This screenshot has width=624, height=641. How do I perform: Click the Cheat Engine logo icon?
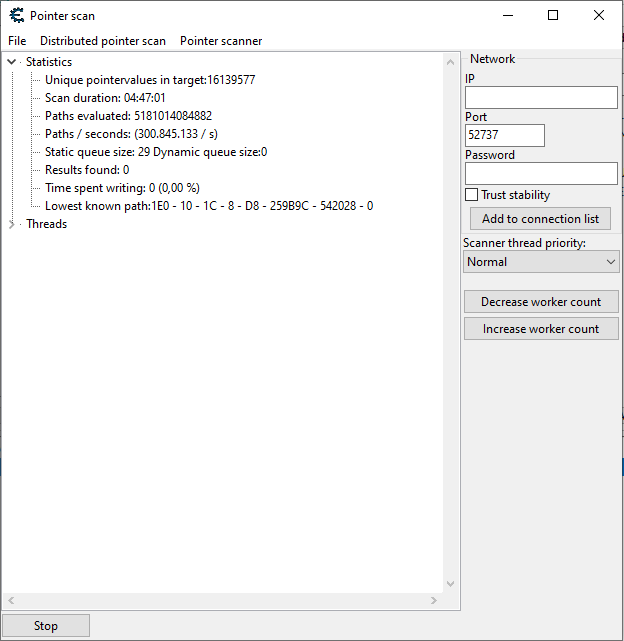(x=17, y=16)
